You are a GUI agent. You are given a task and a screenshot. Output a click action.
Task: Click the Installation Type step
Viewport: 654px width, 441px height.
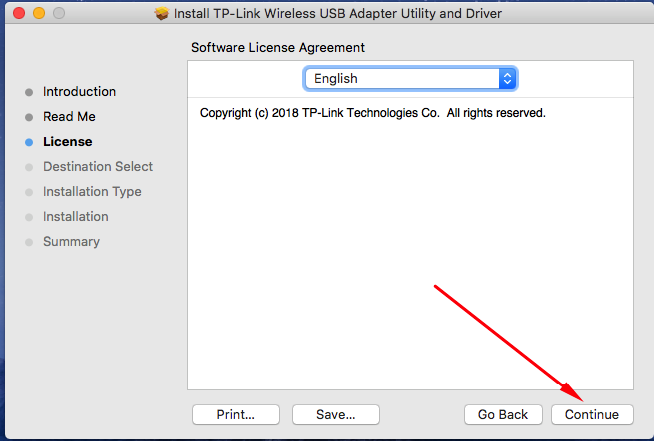[x=92, y=192]
